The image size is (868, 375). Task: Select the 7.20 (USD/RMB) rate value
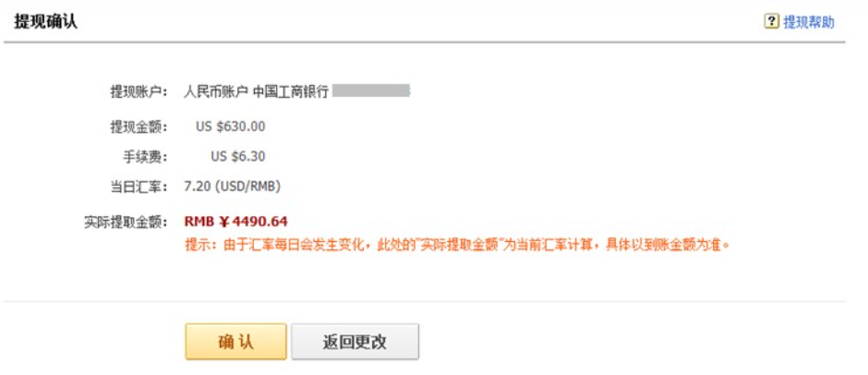click(x=232, y=186)
